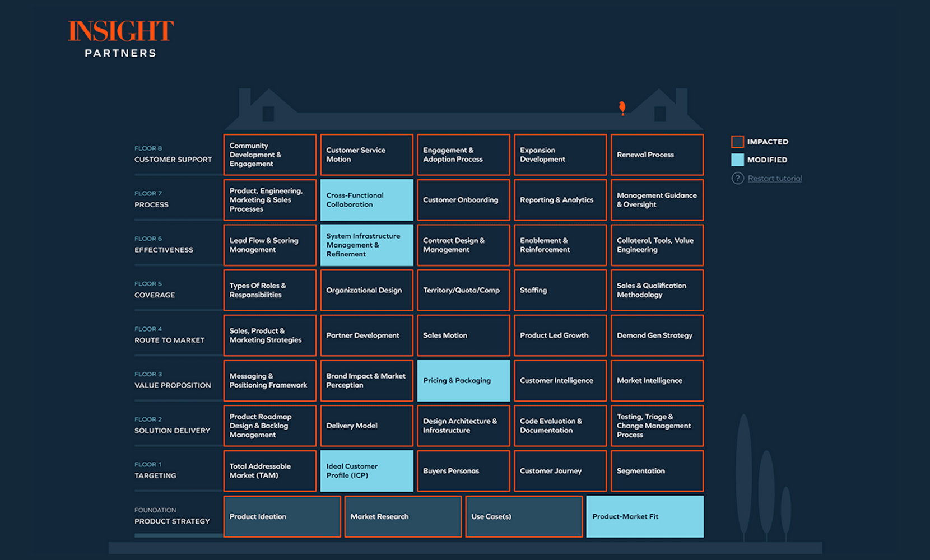Viewport: 930px width, 560px height.
Task: Click Product Roadmap Design & Backlog Management
Action: (x=270, y=426)
